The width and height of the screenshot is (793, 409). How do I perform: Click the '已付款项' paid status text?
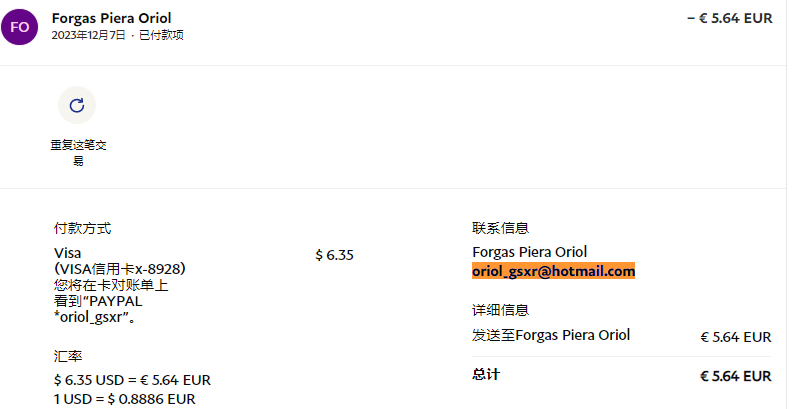pos(159,35)
